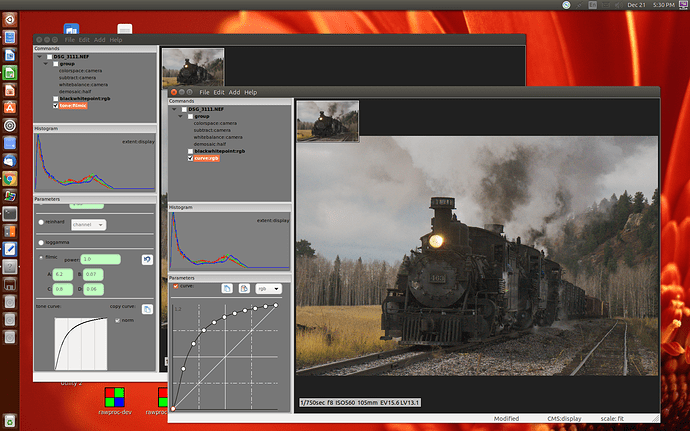Click the filmic A value field

coord(62,274)
